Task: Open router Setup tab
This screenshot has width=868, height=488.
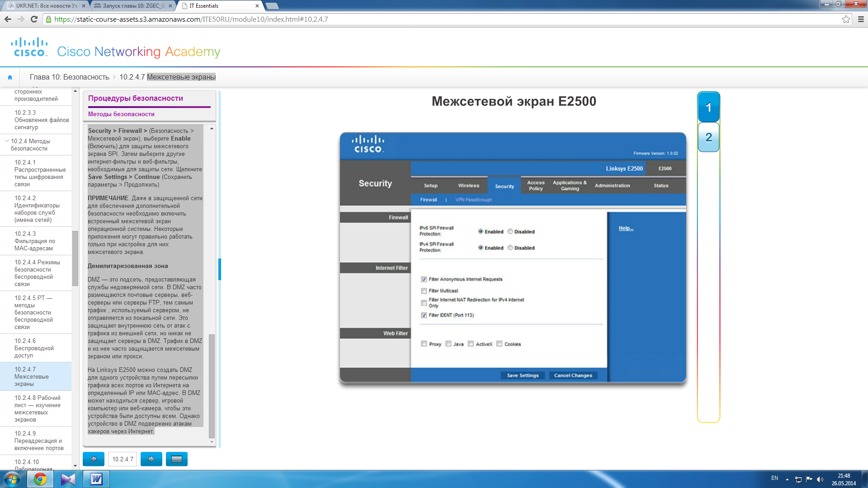Action: click(x=430, y=186)
